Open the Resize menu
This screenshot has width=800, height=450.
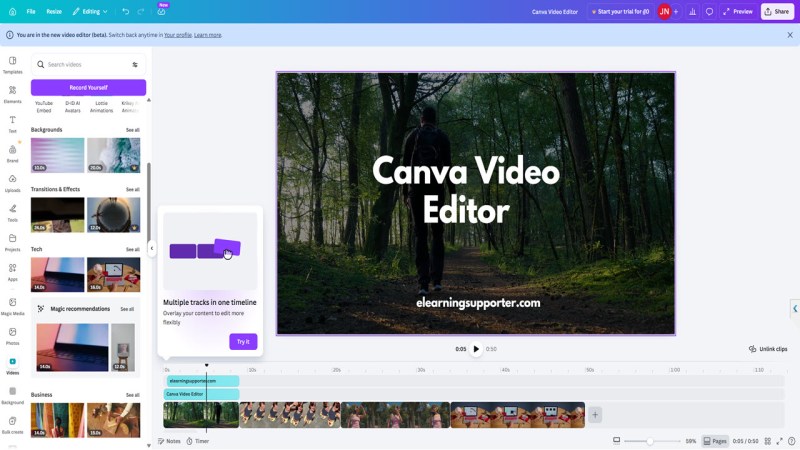click(54, 11)
